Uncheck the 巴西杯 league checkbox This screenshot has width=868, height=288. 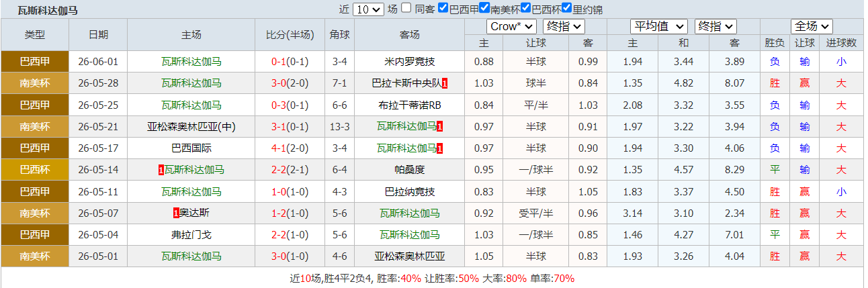[526, 8]
